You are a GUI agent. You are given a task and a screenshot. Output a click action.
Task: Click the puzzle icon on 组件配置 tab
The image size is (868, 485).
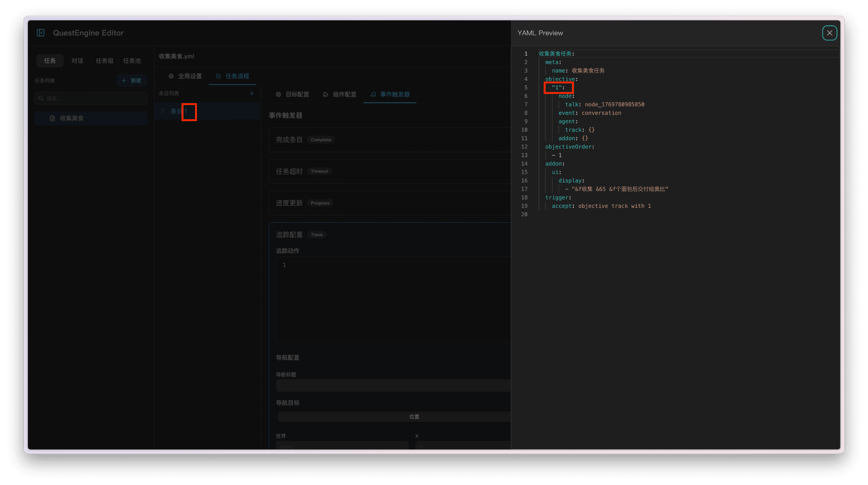coord(325,94)
